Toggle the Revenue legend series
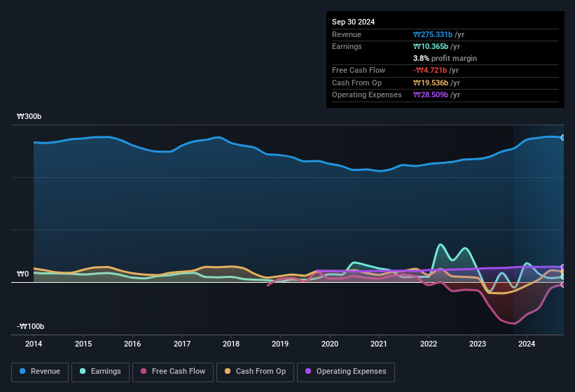The image size is (575, 392). [40, 372]
